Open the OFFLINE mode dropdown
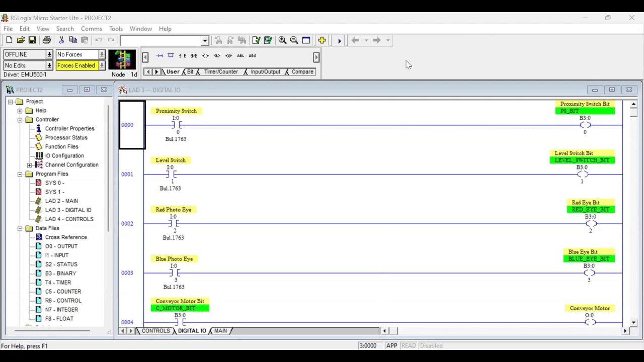644x362 pixels. pos(49,54)
